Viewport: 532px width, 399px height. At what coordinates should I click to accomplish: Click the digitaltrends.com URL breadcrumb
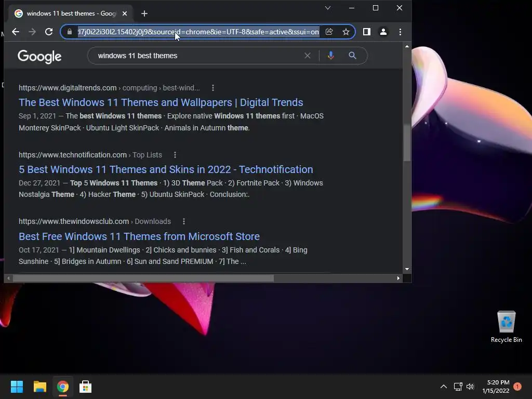coord(109,88)
